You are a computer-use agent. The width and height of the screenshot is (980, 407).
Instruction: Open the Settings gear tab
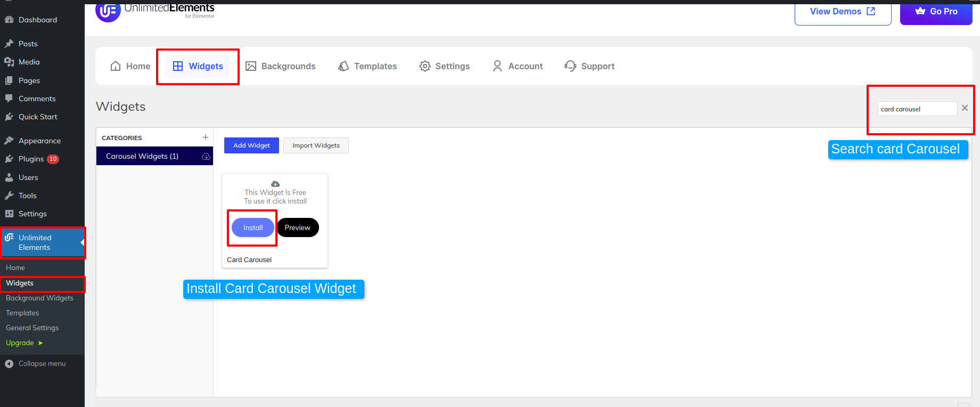tap(445, 66)
